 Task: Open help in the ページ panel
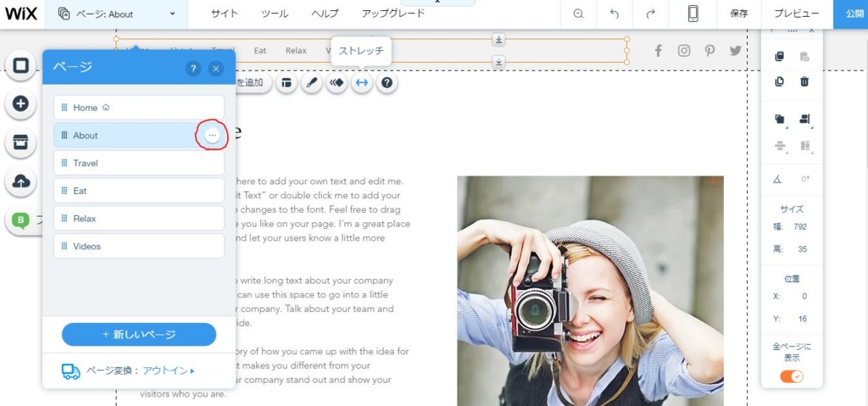tap(192, 69)
